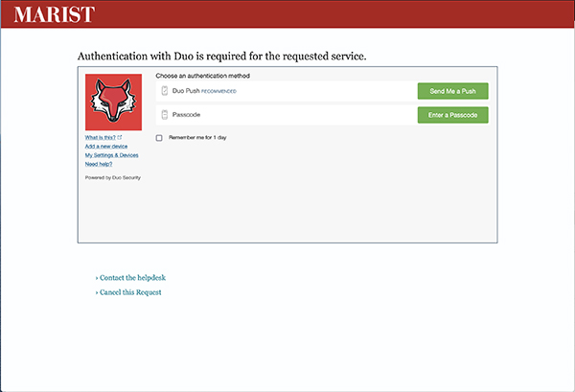Click the RECOMMENDED tag next to Duo Push
Viewport: 575px width, 392px height.
[x=218, y=91]
